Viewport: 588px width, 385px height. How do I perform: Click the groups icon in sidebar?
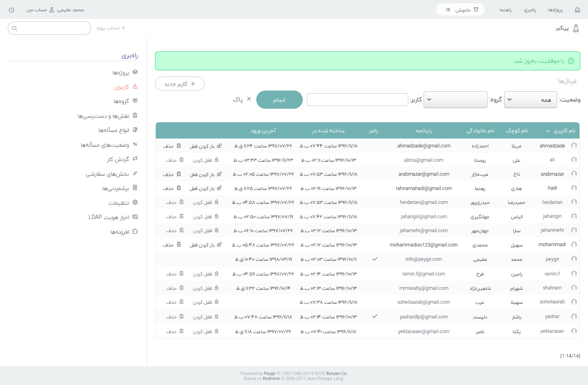point(135,101)
